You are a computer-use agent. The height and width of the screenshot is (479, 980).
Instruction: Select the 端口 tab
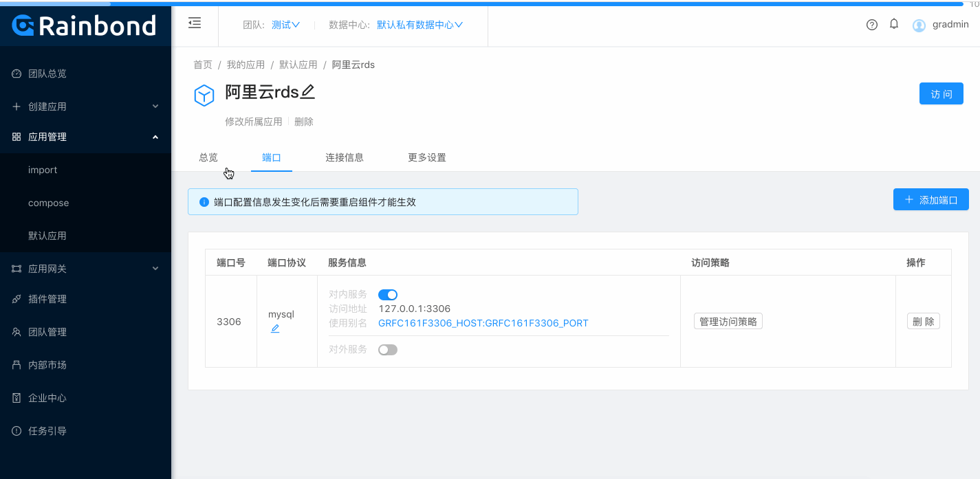pos(272,157)
